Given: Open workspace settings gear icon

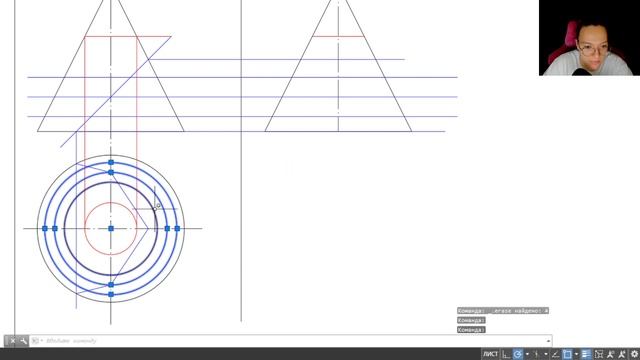Looking at the screenshot, I should pos(634,354).
